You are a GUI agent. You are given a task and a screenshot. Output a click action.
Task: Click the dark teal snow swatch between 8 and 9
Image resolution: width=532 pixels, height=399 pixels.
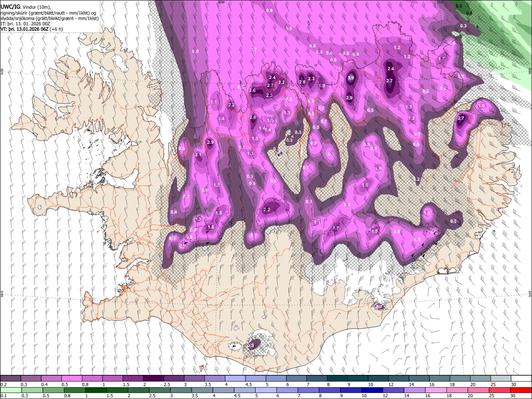pos(337,378)
